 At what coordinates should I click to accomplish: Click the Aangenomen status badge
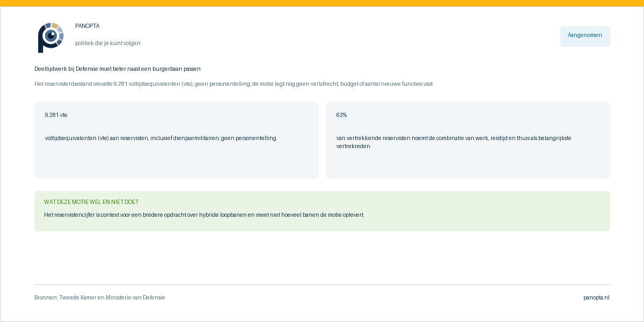point(585,36)
